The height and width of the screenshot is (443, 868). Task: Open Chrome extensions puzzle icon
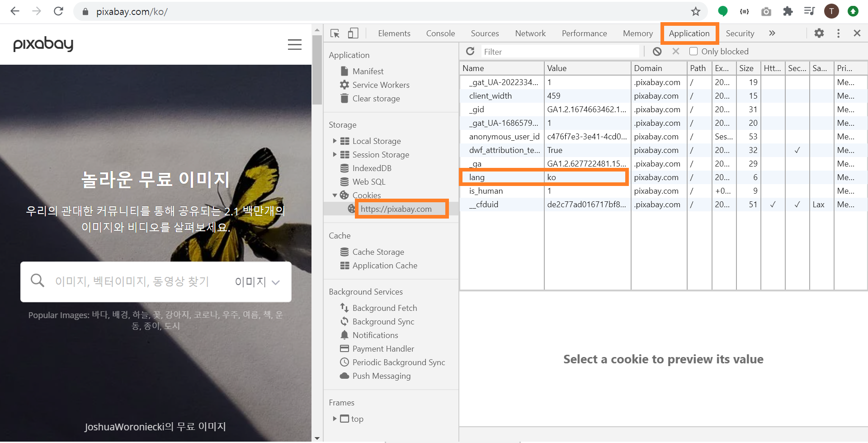788,11
